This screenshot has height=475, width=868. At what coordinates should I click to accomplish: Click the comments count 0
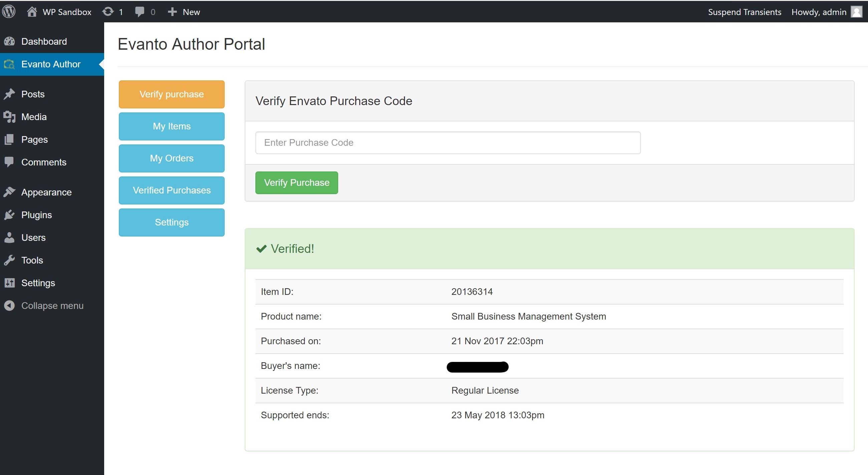153,12
